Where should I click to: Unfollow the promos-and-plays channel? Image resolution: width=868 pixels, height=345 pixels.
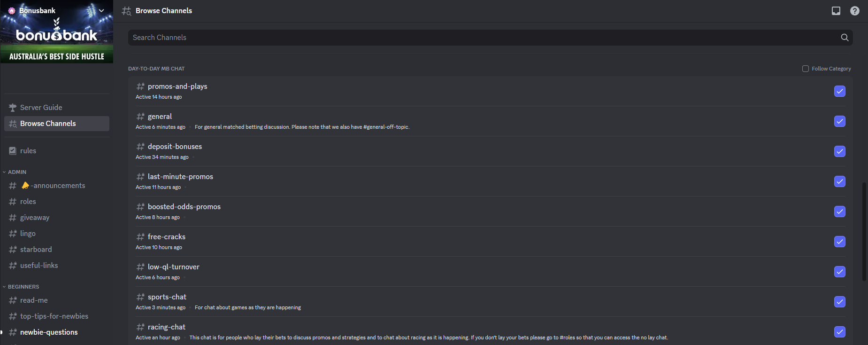[840, 91]
